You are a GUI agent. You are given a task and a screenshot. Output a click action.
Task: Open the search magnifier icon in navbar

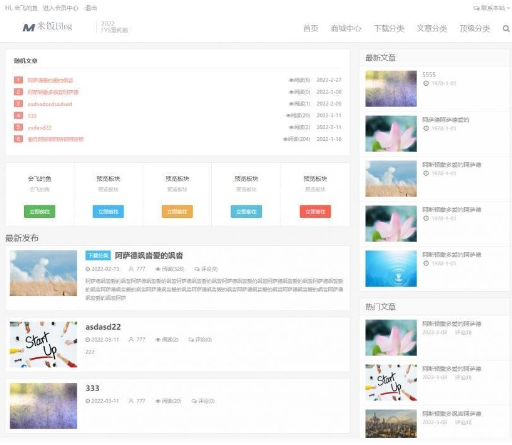coord(506,29)
